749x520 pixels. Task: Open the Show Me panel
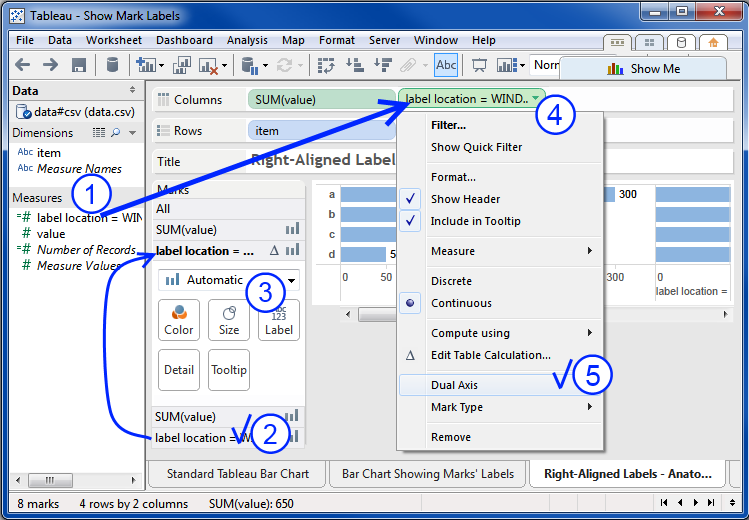pyautogui.click(x=643, y=69)
